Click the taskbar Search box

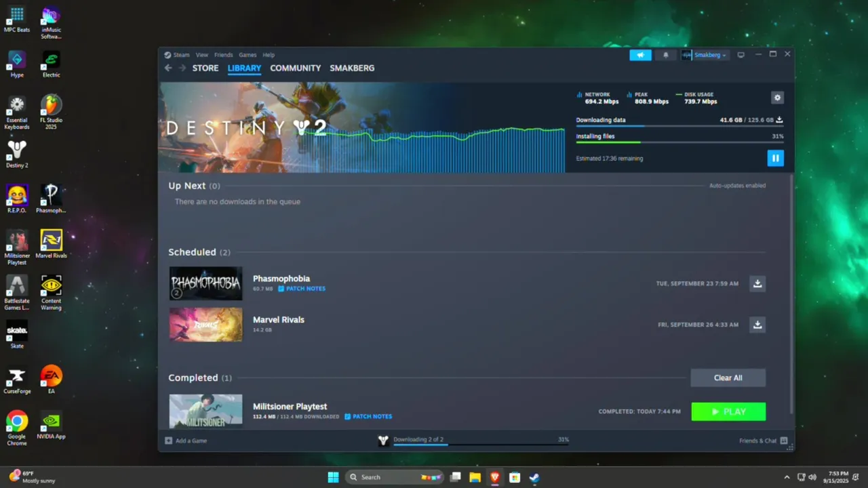point(395,477)
